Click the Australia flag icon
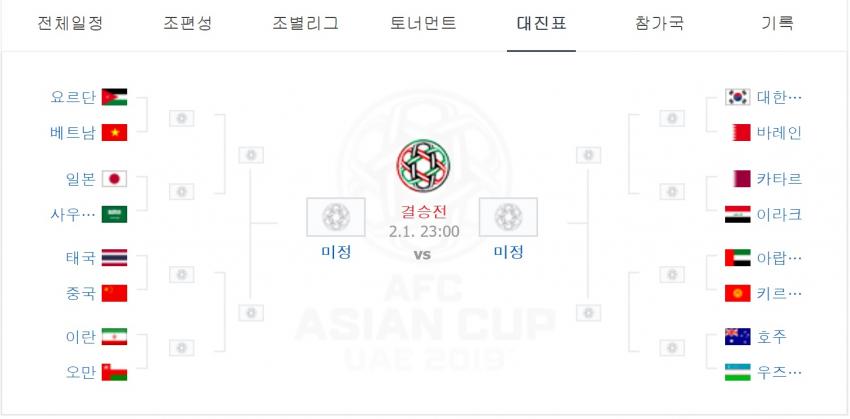Viewport: 850px width, 419px height. click(x=737, y=337)
